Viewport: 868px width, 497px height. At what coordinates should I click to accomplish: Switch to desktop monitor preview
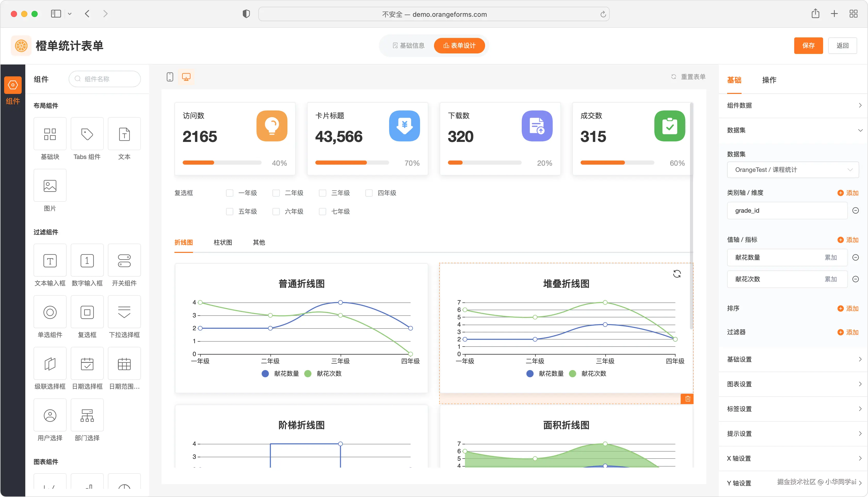[186, 77]
